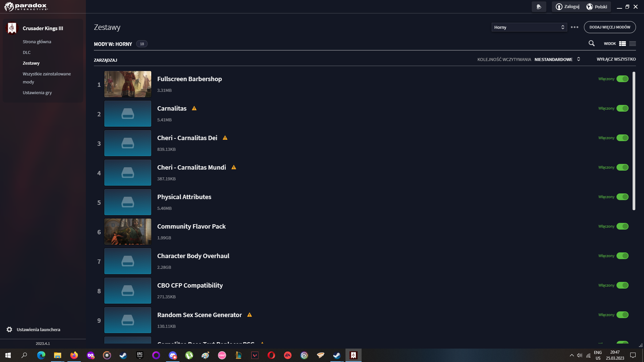This screenshot has height=362, width=644.
Task: Show hidden system tray icons chevron
Action: (572, 355)
